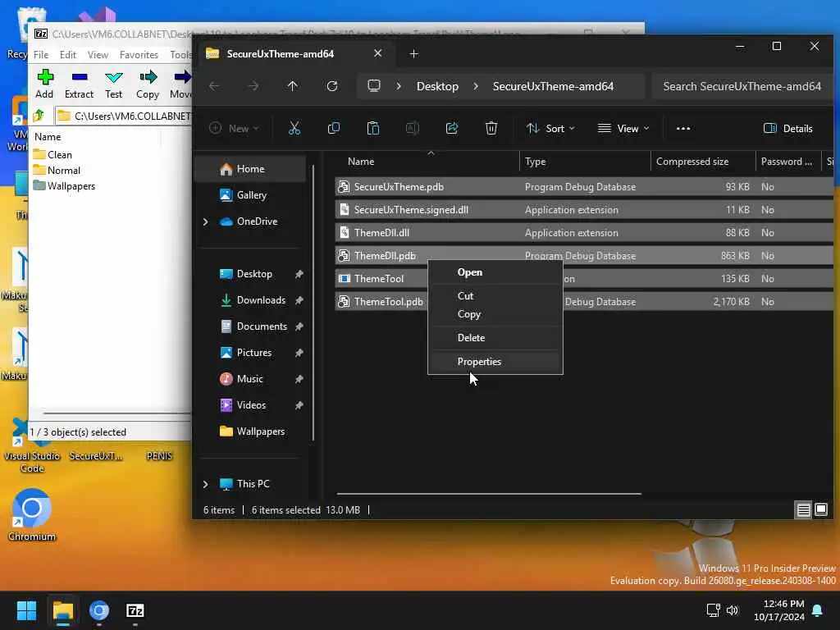The height and width of the screenshot is (630, 840).
Task: Expand the This PC tree node
Action: pyautogui.click(x=206, y=484)
